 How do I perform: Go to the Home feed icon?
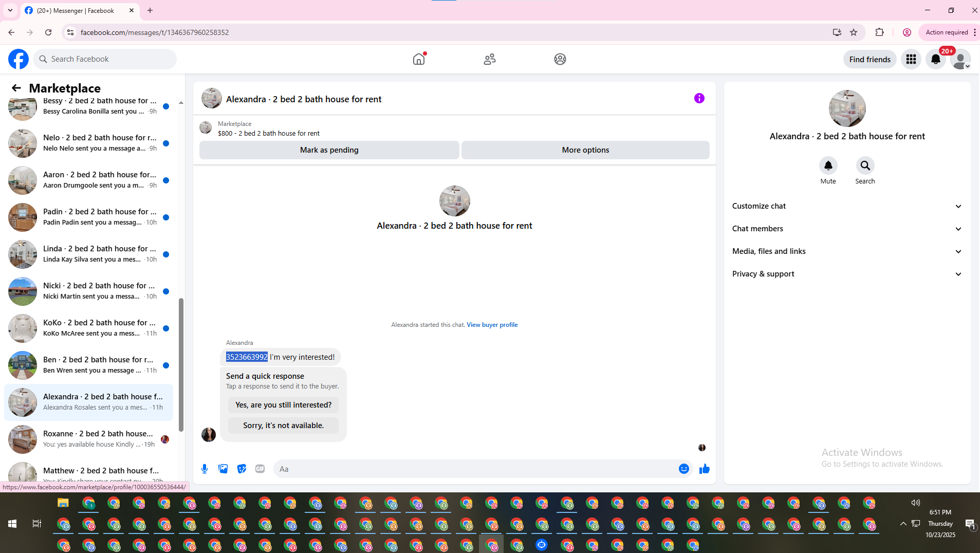(419, 59)
